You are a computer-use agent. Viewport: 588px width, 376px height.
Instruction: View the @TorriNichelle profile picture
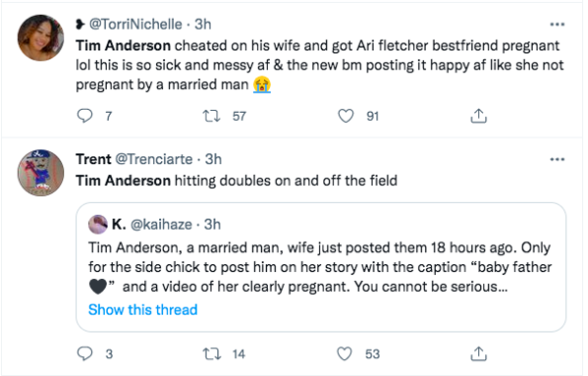[x=41, y=38]
